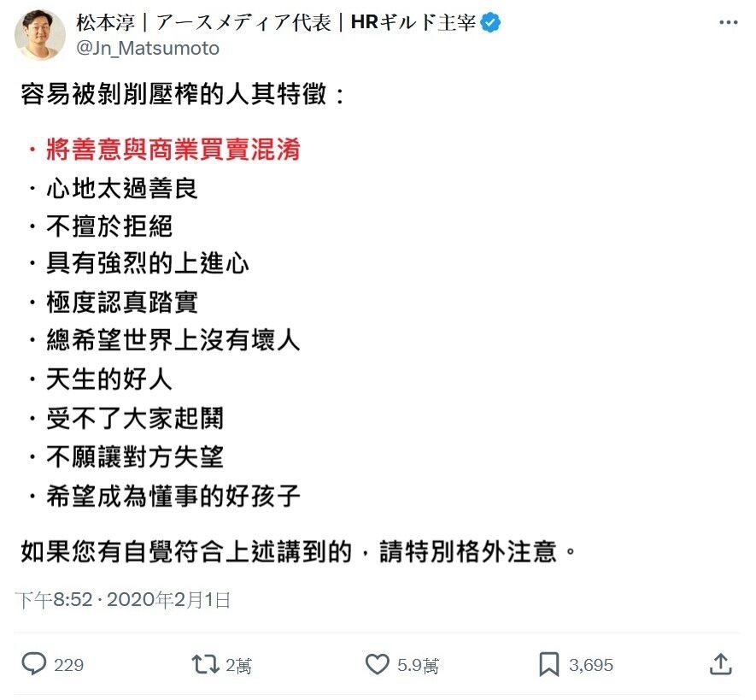This screenshot has height=700, width=756.
Task: Click the bookmark count 3,695
Action: [x=590, y=665]
